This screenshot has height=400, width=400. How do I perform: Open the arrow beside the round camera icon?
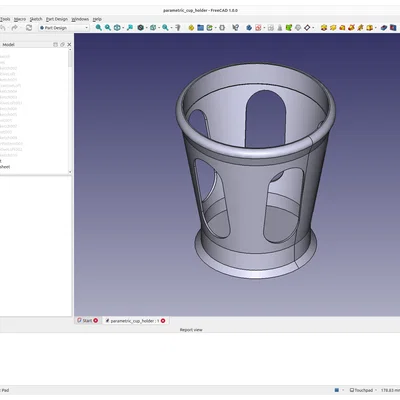click(x=147, y=28)
